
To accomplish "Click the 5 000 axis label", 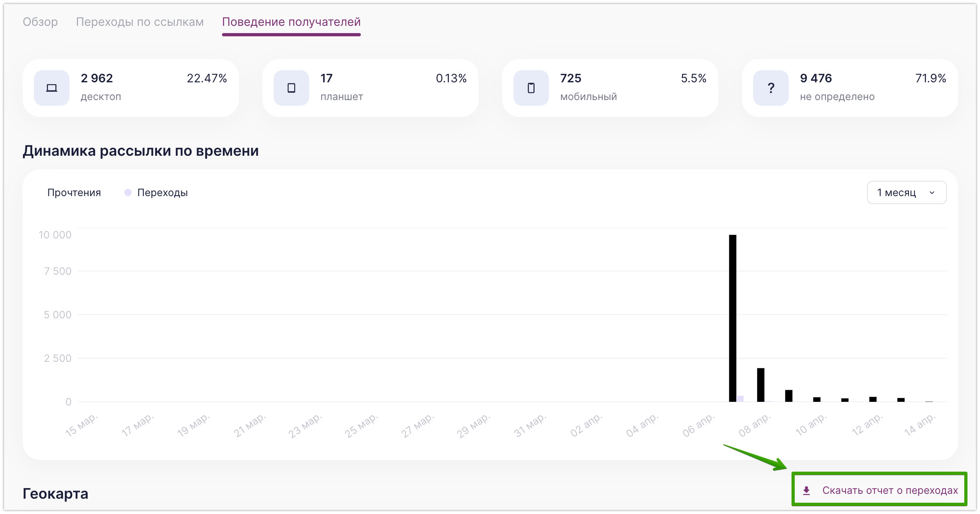I will 58,315.
